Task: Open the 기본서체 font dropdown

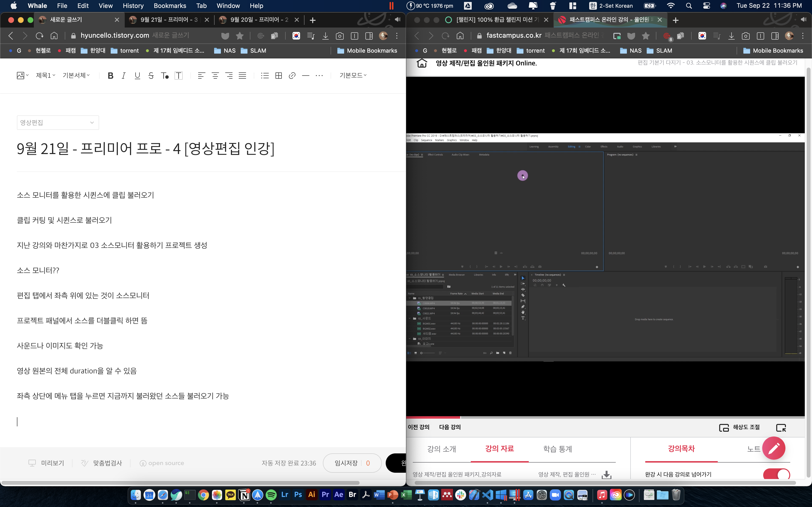Action: point(76,75)
